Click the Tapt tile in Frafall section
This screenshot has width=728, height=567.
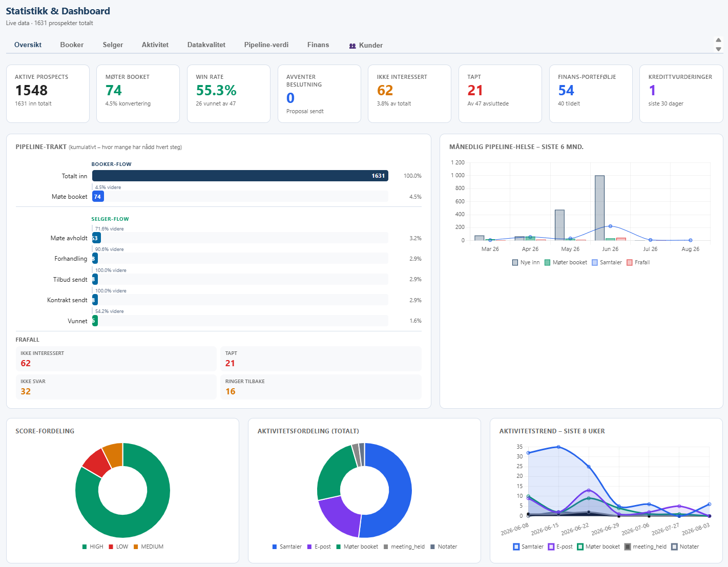point(321,359)
